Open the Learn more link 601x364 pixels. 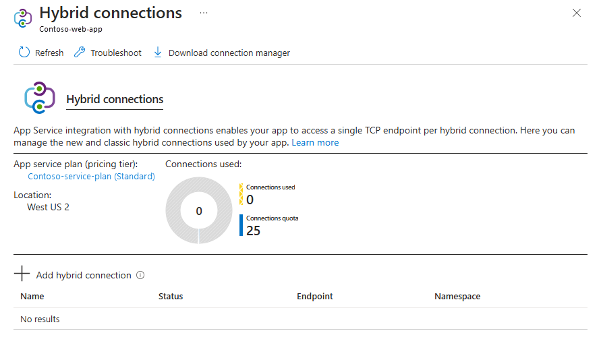315,143
